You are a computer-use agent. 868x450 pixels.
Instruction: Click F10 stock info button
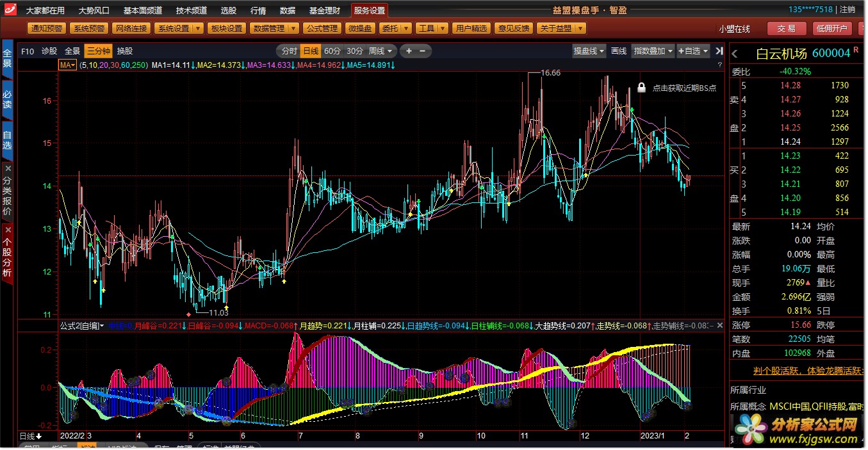pyautogui.click(x=28, y=51)
